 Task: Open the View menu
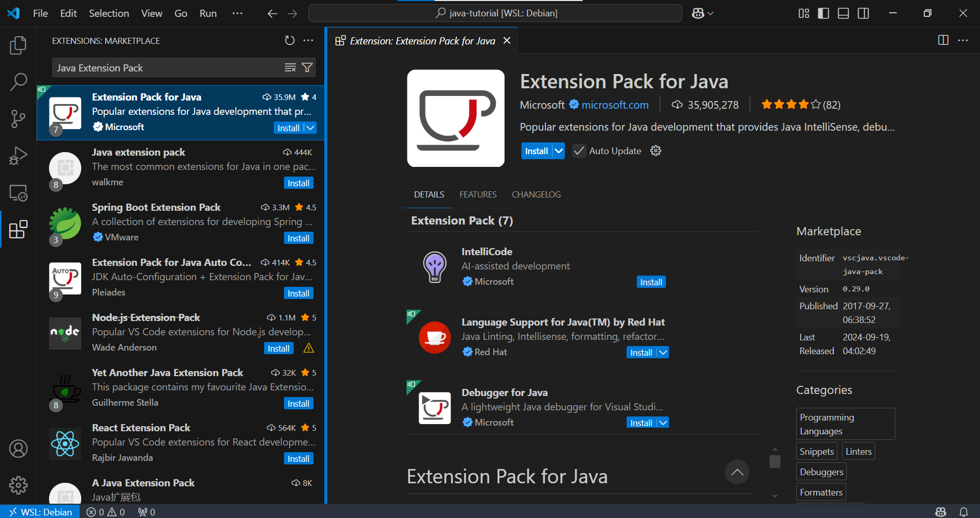pyautogui.click(x=152, y=13)
